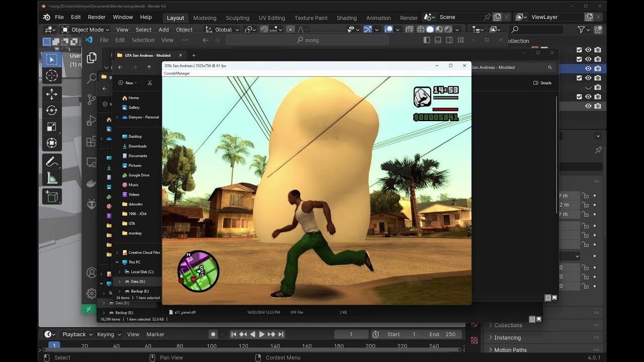644x362 pixels.
Task: Click the cut scissors icon in File Explorer
Action: tap(149, 83)
